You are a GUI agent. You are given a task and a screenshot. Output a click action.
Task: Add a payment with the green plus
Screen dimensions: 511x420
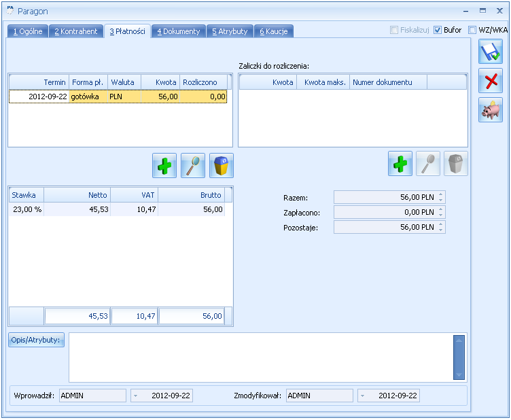point(164,166)
